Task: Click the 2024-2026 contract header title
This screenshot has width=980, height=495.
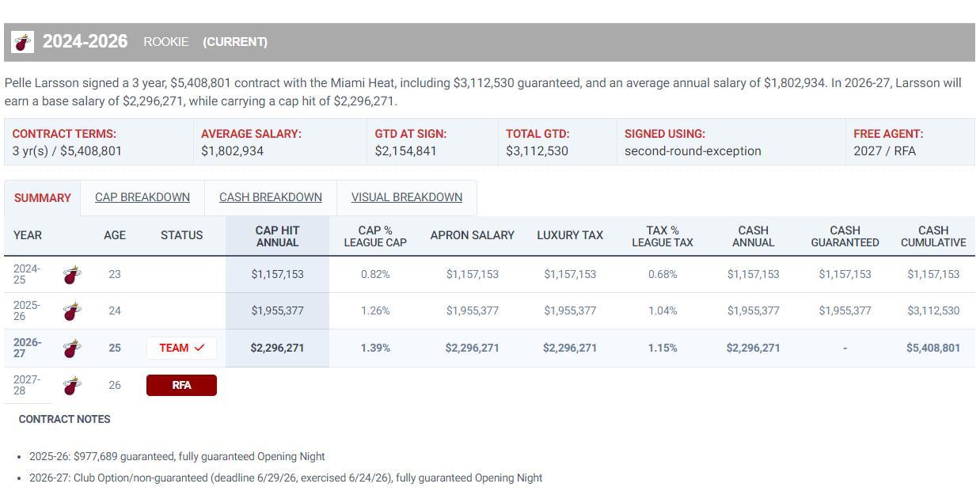Action: (85, 42)
